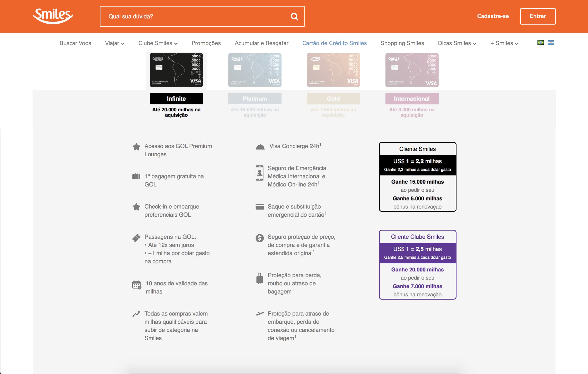Open Cartão de Crédito Smiles menu item
Screen dimensions: 588x374
(335, 43)
